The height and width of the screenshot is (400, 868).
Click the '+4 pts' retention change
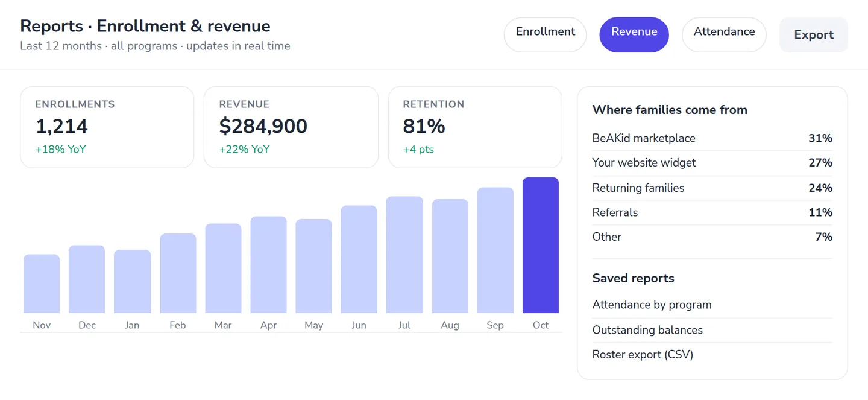(418, 150)
